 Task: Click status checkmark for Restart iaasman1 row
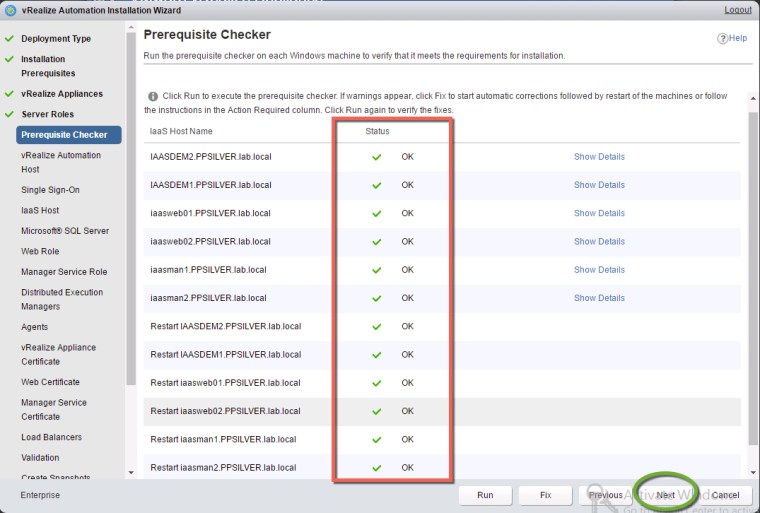(x=377, y=440)
